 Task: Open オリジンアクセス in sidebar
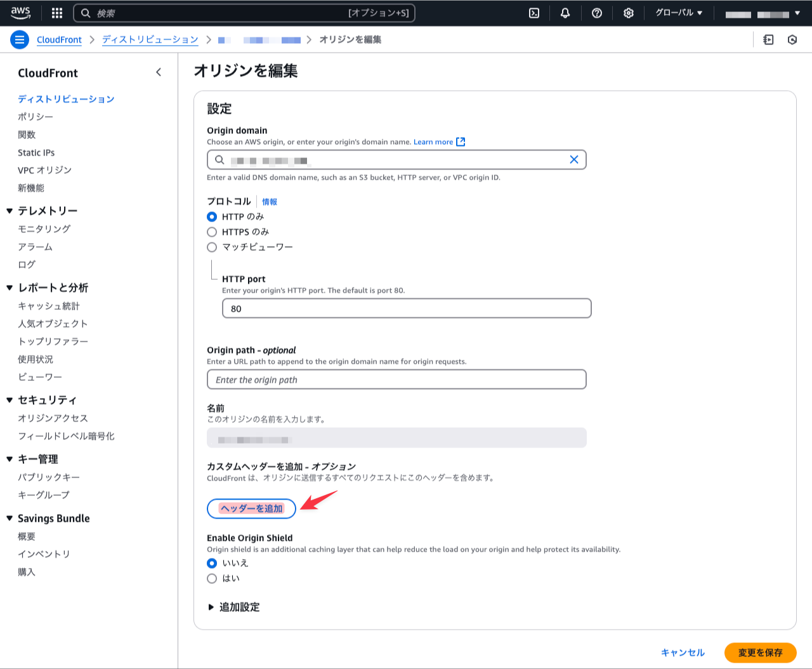coord(53,418)
